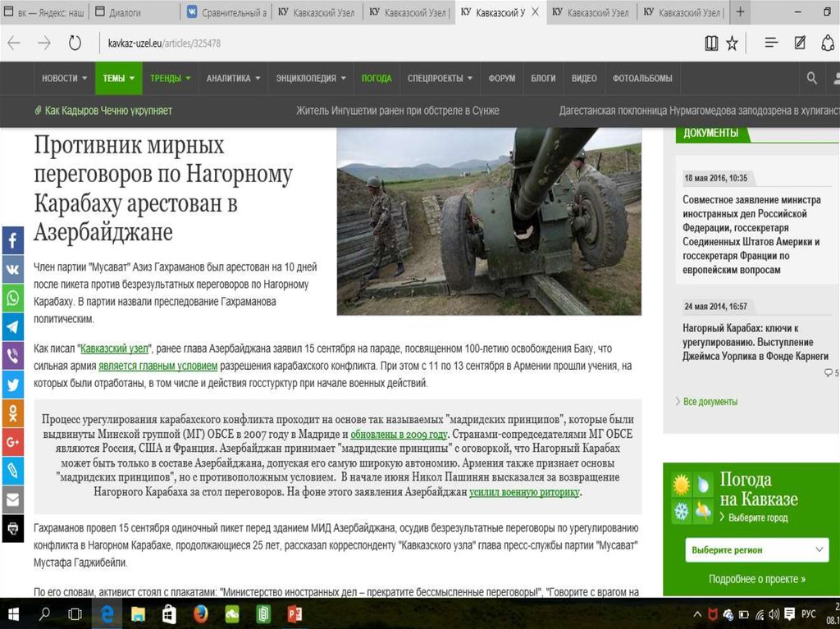
Task: Share article via the Telegram icon
Action: point(13,326)
